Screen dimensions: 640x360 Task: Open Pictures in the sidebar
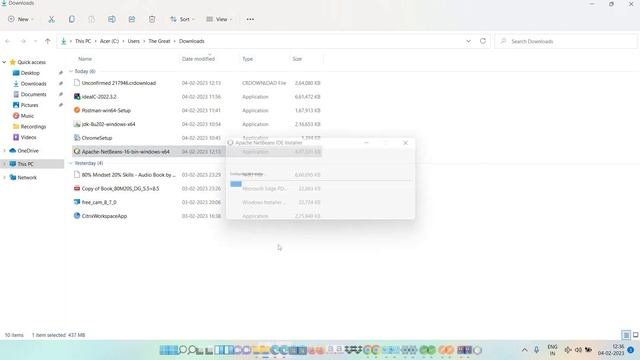point(29,105)
